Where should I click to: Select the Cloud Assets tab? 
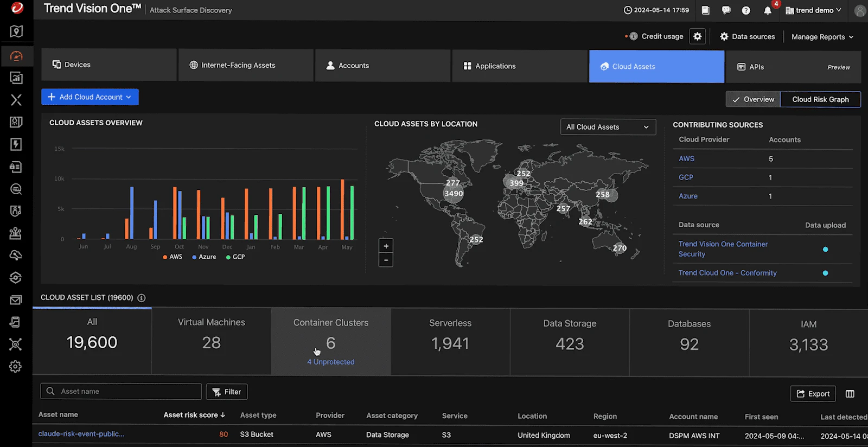(657, 66)
